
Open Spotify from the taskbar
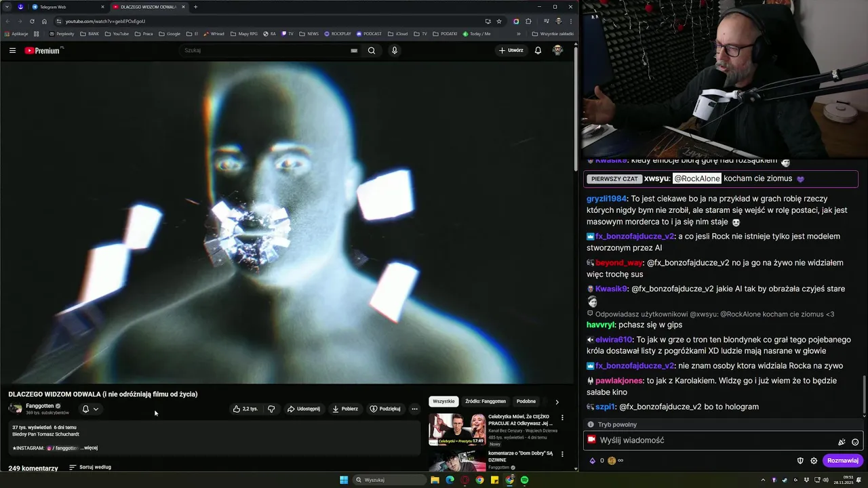pyautogui.click(x=524, y=480)
